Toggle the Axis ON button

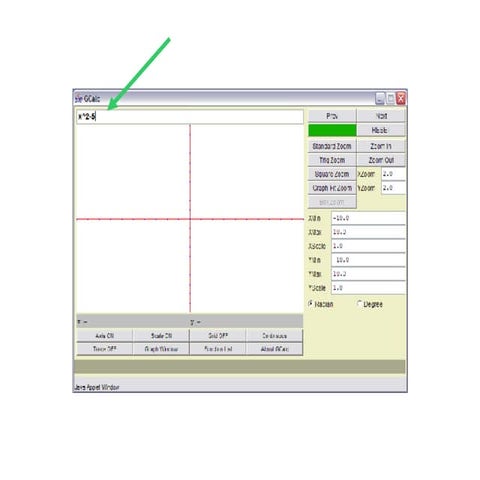(x=105, y=336)
